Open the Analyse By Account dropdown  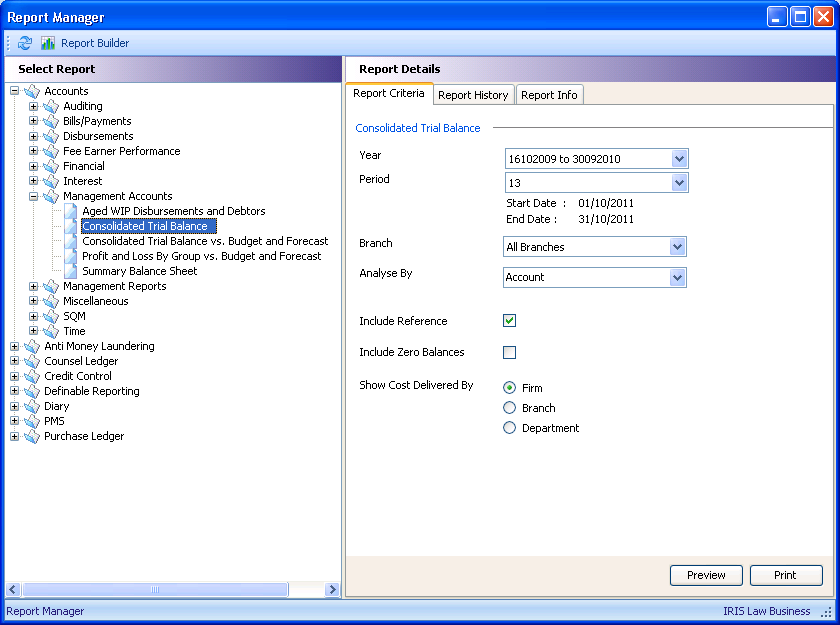point(678,277)
